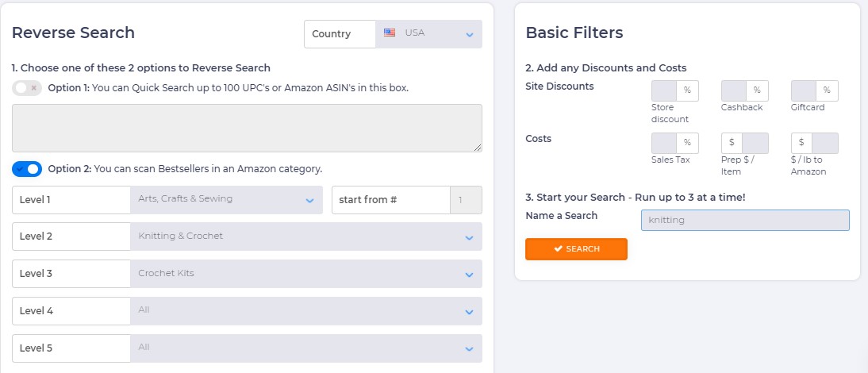Viewport: 868px width, 373px height.
Task: Click the dollar sign beside Prep $ / Item
Action: pos(732,143)
